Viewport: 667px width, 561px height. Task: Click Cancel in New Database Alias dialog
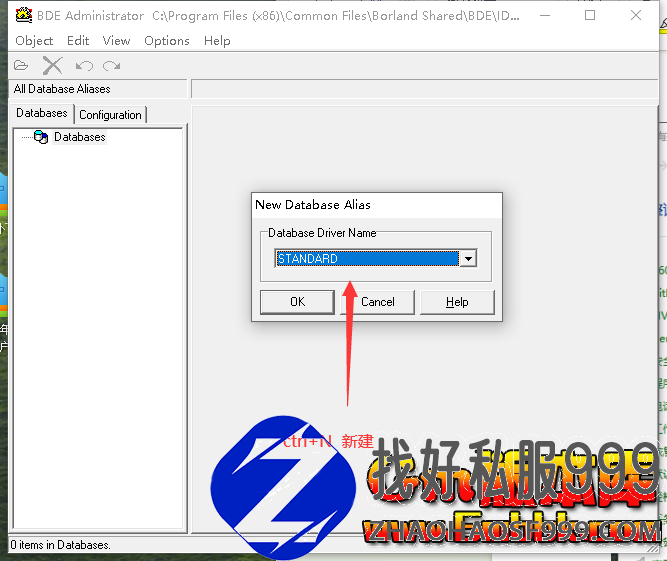[x=378, y=302]
